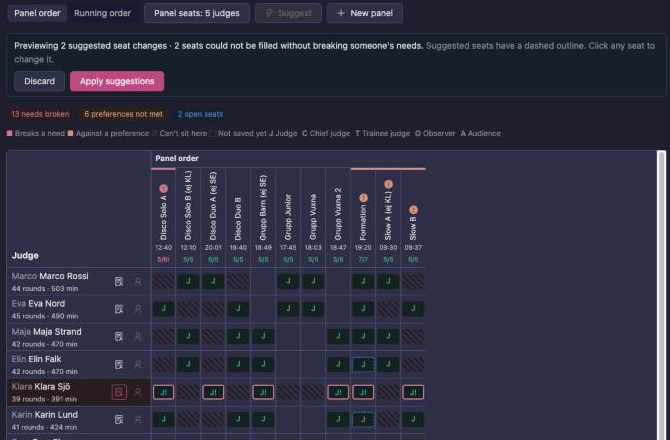Apply suggestions to the panels
This screenshot has height=440, width=670.
[117, 81]
